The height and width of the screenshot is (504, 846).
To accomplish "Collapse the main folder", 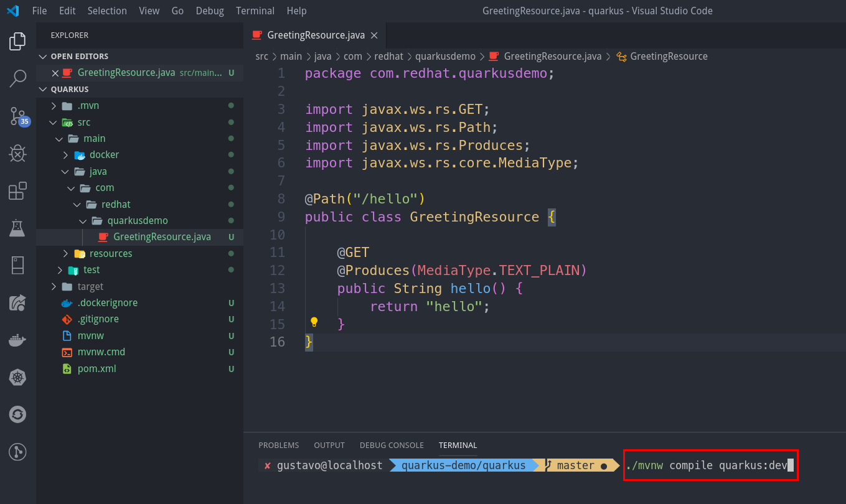I will pyautogui.click(x=59, y=139).
